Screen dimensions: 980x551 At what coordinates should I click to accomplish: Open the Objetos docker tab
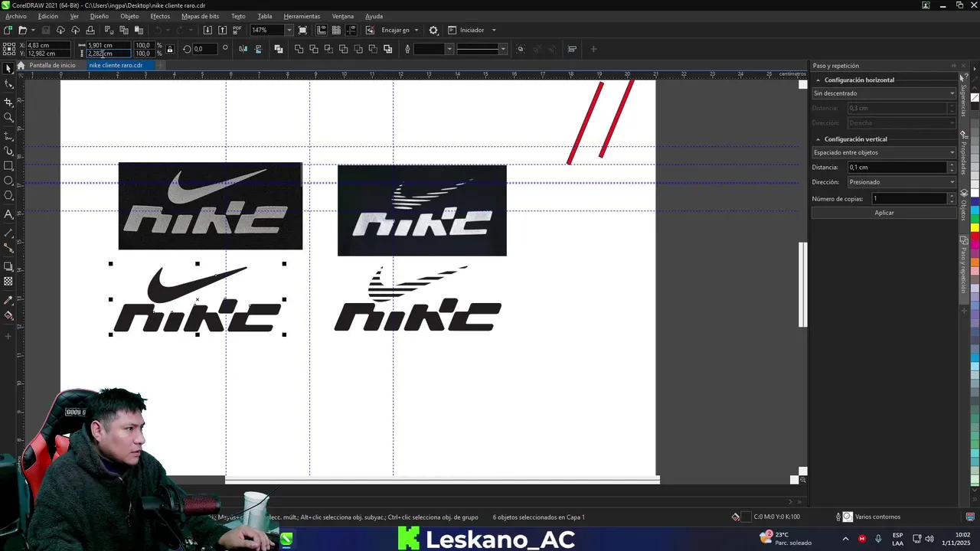click(x=964, y=206)
